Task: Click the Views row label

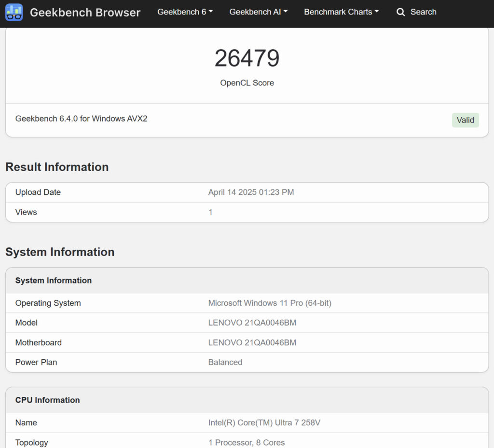Action: click(x=26, y=212)
